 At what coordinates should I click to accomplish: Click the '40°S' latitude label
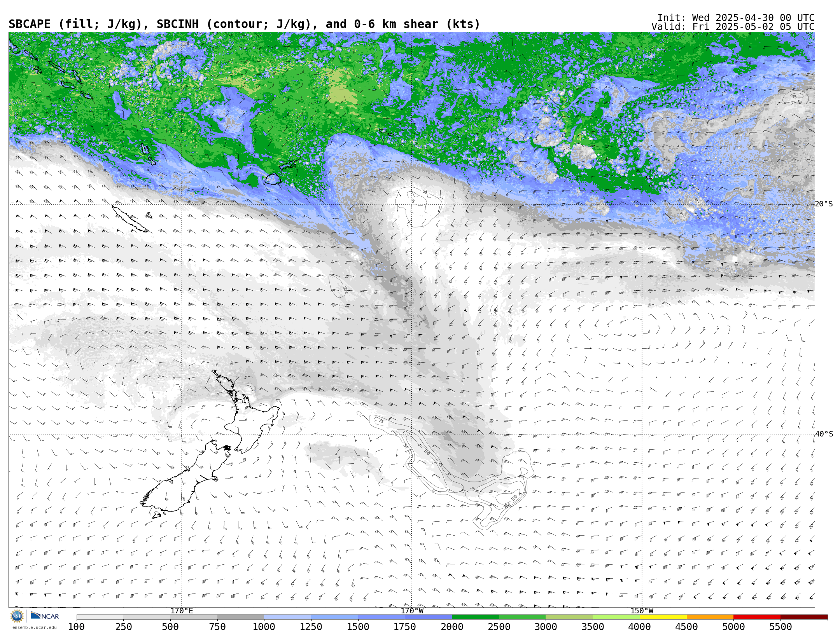tap(824, 434)
